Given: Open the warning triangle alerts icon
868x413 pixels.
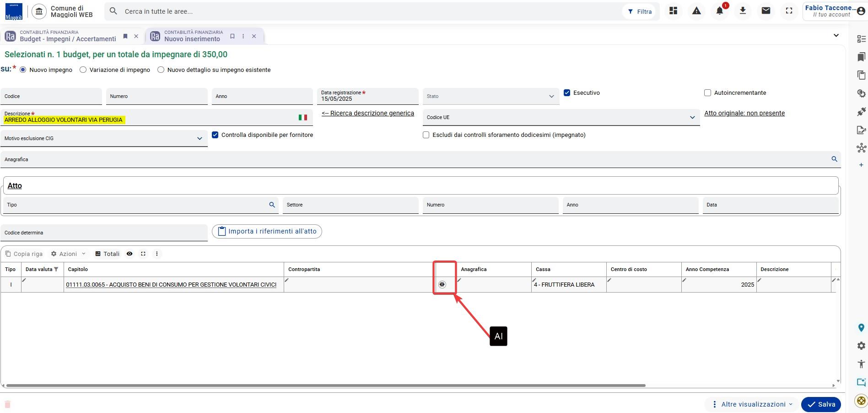Looking at the screenshot, I should [696, 11].
